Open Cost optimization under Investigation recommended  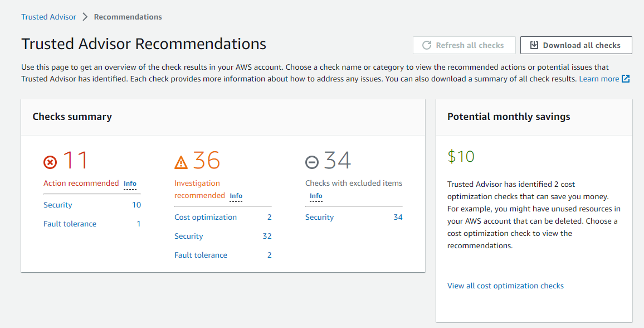(x=206, y=217)
